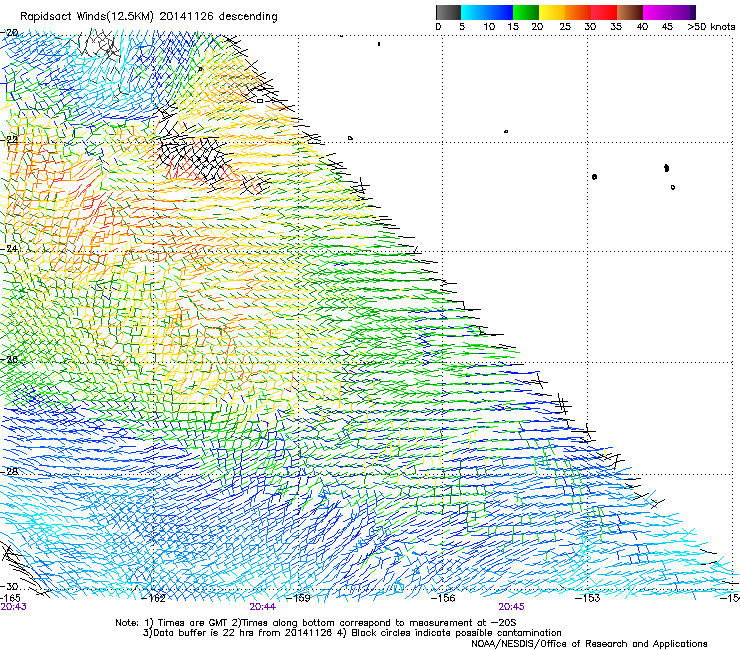The height and width of the screenshot is (650, 740).
Task: Click the yellow 20-25 knots legend swatch
Action: [552, 12]
